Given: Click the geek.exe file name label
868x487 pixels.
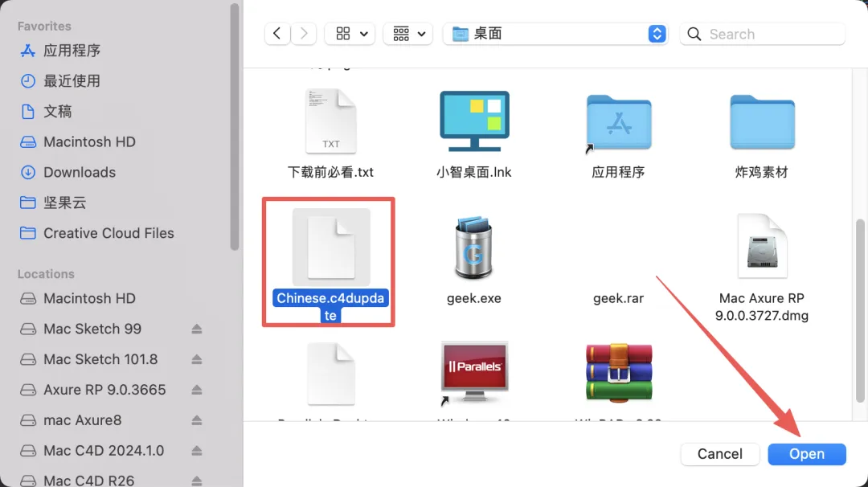Looking at the screenshot, I should click(474, 299).
